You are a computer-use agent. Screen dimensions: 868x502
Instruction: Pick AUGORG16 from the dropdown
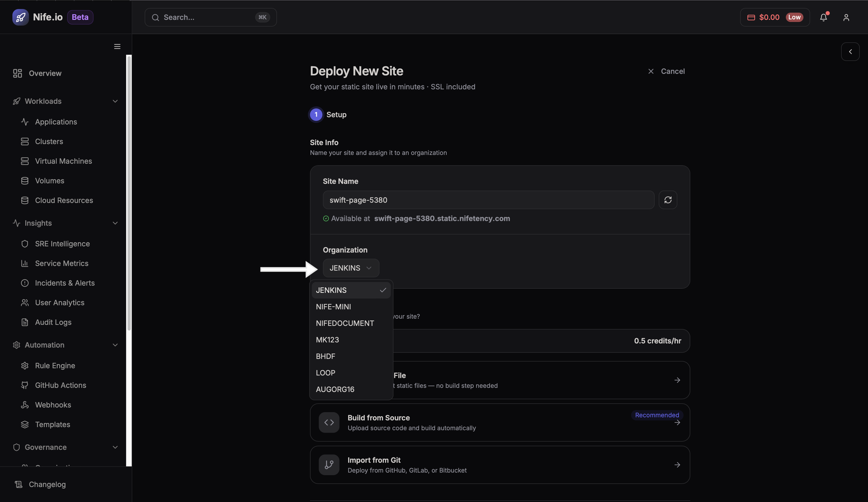335,389
